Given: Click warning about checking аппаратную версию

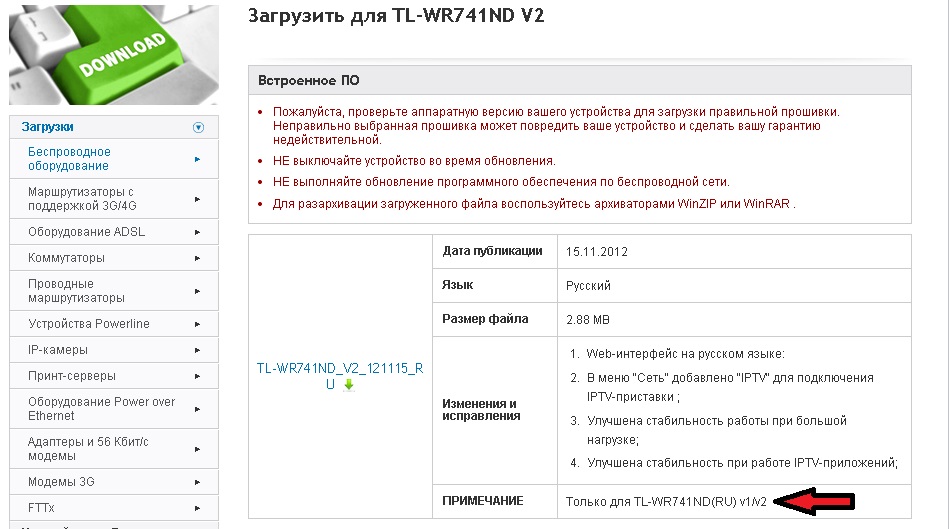Looking at the screenshot, I should [556, 126].
